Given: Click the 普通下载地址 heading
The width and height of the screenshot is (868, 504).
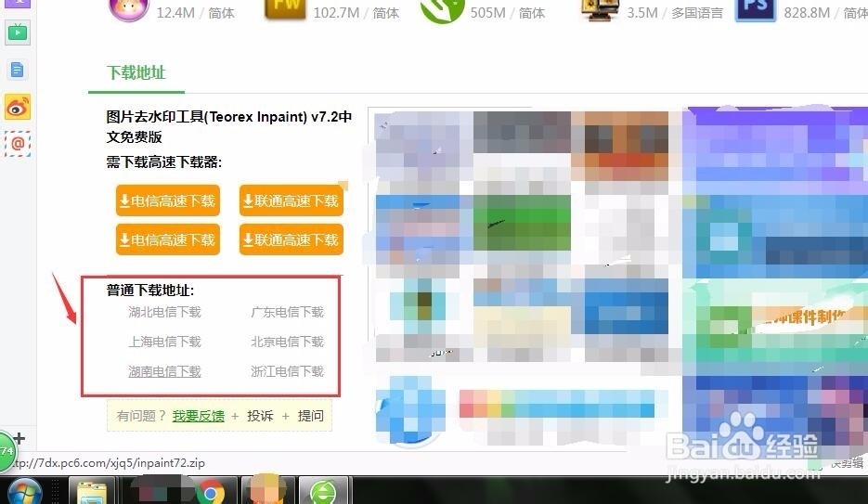Looking at the screenshot, I should [x=150, y=291].
